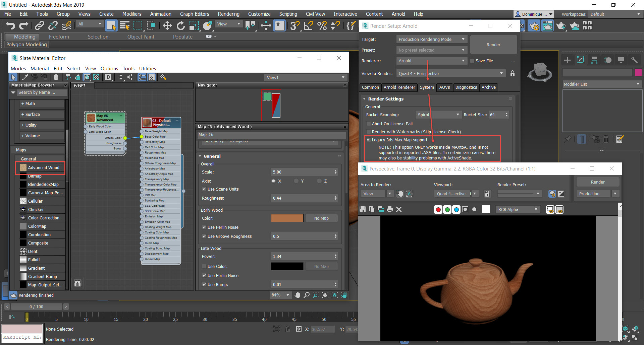Image resolution: width=644 pixels, height=345 pixels.
Task: Open the RGB Alpha channel dropdown
Action: click(518, 210)
